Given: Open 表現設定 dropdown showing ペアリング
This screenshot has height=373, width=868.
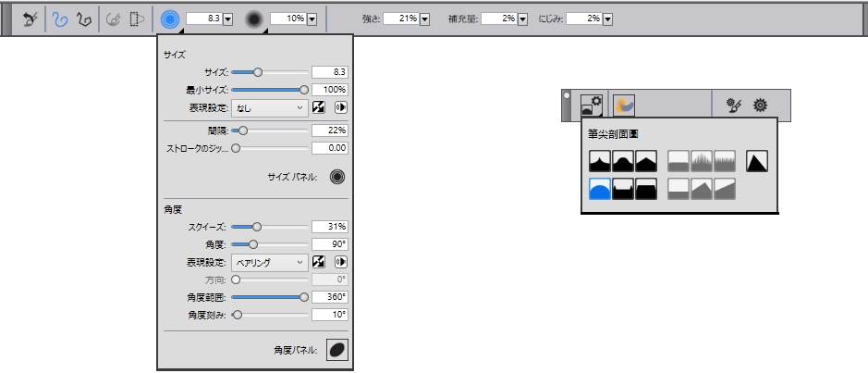Looking at the screenshot, I should (270, 262).
